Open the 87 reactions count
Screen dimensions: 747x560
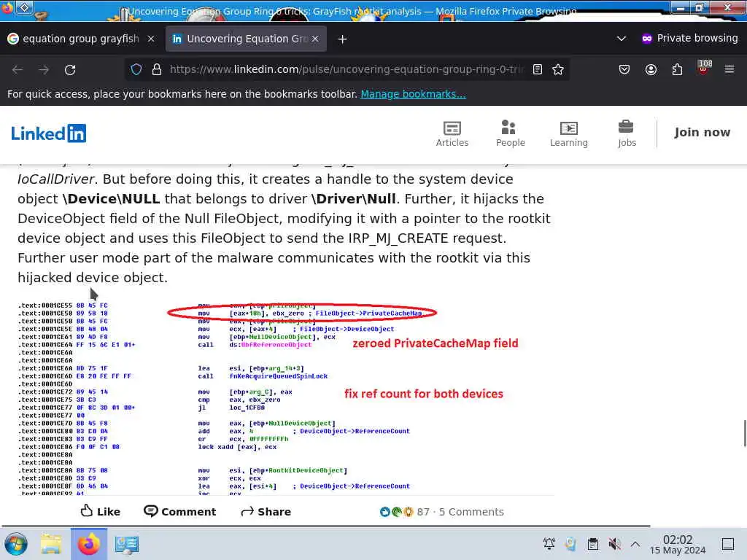(x=404, y=512)
